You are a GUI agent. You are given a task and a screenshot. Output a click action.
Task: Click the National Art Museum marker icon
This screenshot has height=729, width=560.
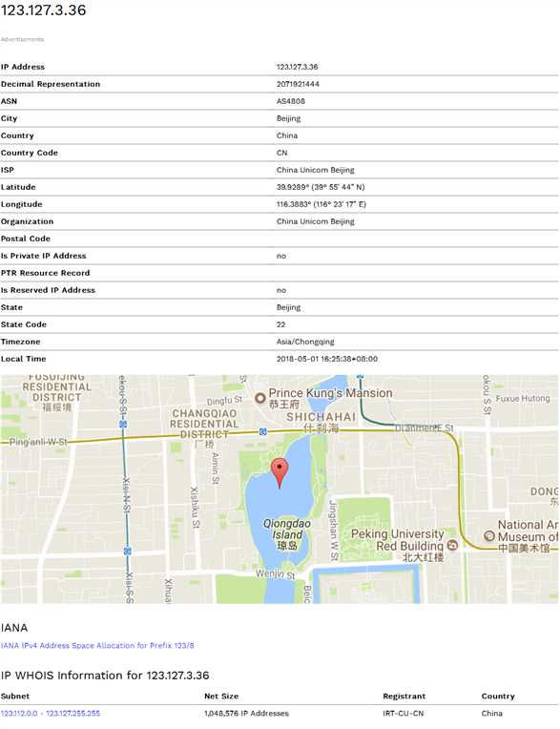(488, 535)
